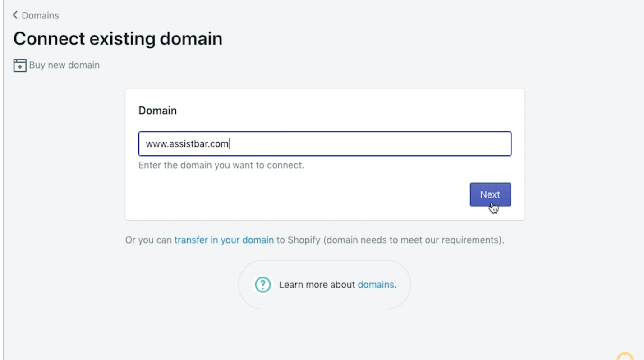
Task: Place cursor in the www.assistbar.com field
Action: (325, 143)
